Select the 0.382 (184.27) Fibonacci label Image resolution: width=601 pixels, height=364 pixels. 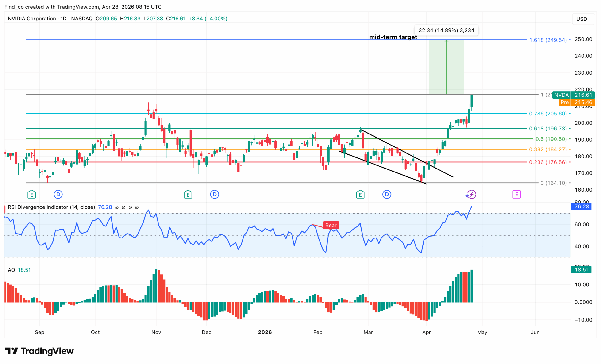click(548, 149)
